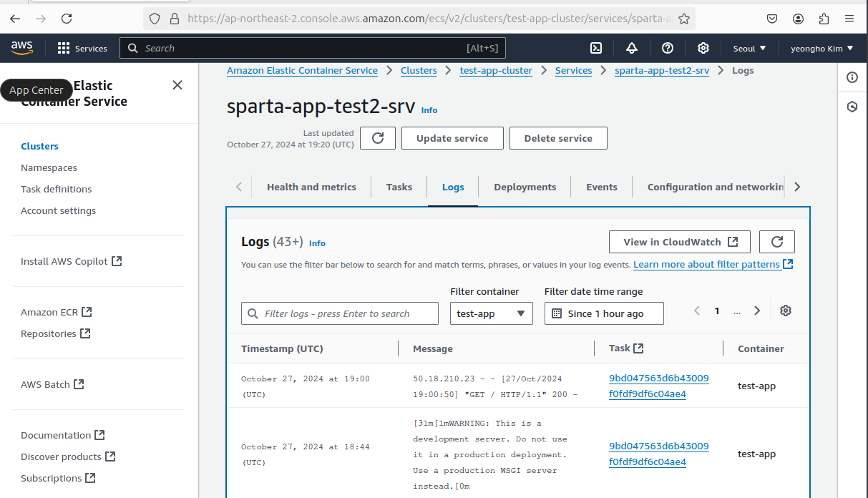
Task: Open sparta-app-test2-srv breadcrumb link
Action: tap(662, 70)
